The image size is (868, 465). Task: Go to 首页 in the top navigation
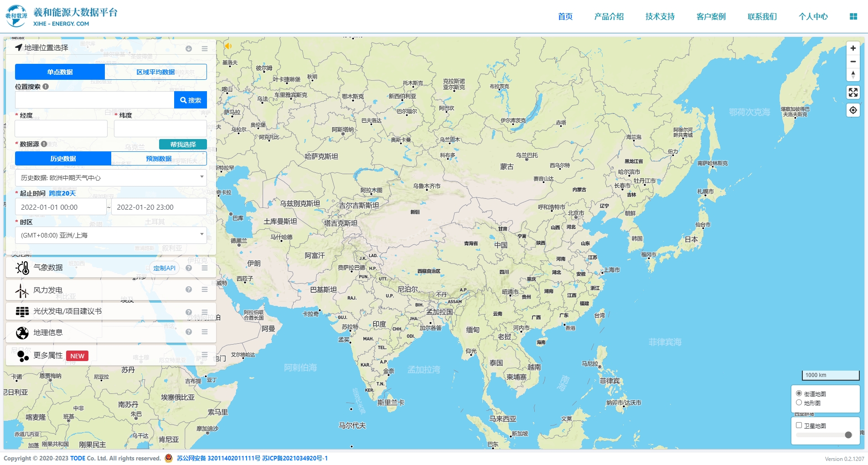pyautogui.click(x=565, y=16)
